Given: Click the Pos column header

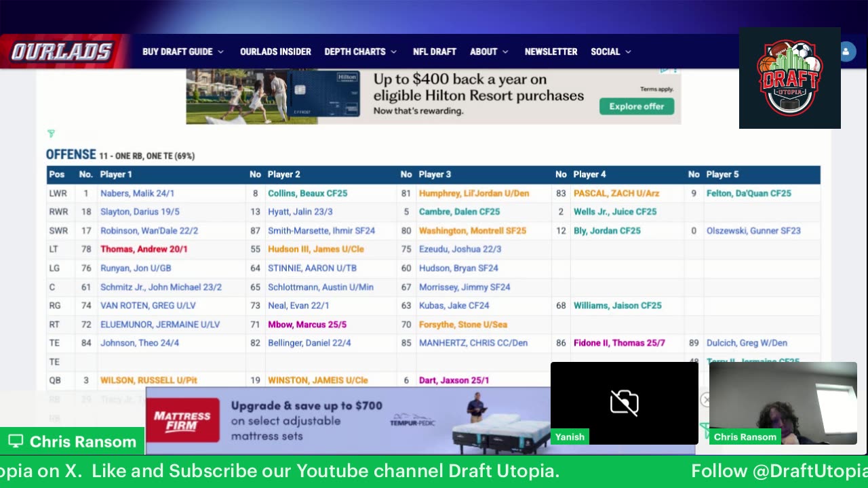Looking at the screenshot, I should click(x=57, y=174).
